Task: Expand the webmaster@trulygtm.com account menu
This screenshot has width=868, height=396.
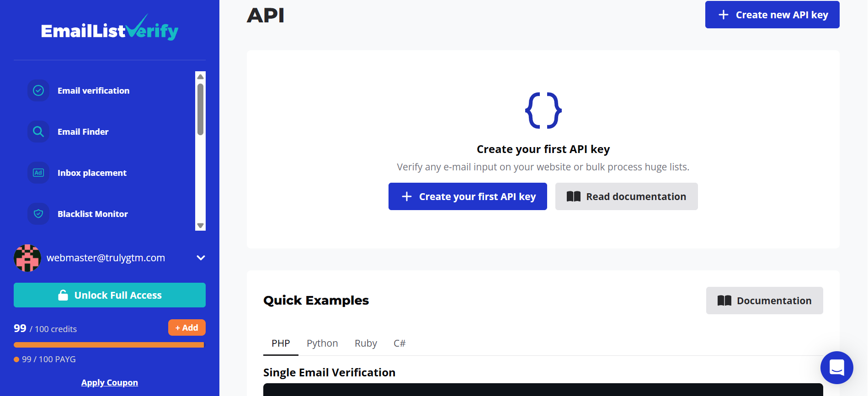Action: pos(201,258)
